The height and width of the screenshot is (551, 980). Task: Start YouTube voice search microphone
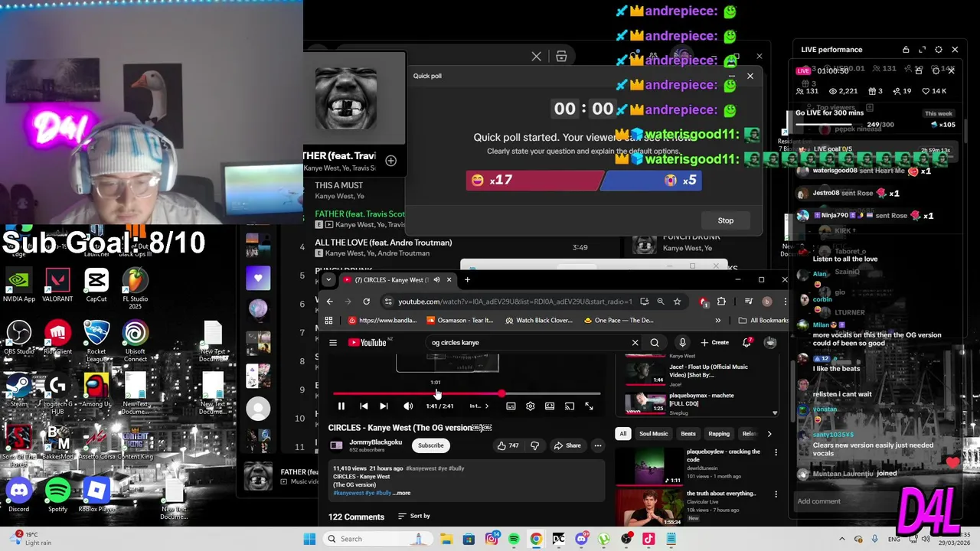pyautogui.click(x=682, y=343)
